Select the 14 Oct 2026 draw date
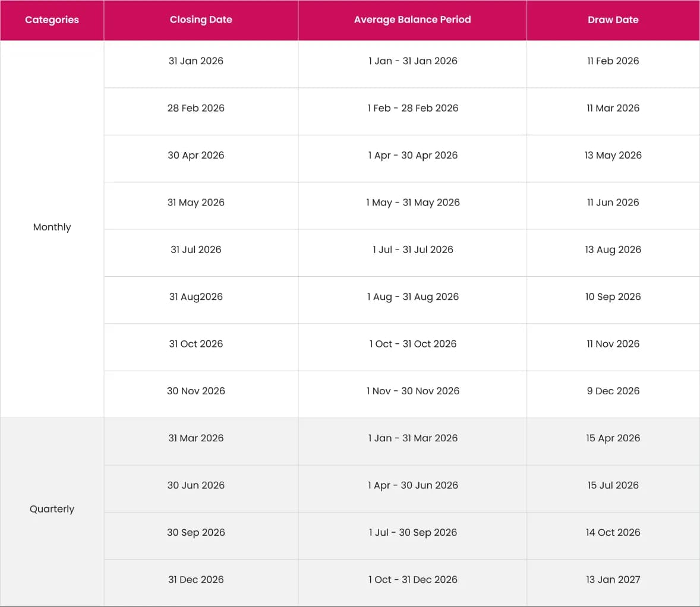 pos(613,533)
